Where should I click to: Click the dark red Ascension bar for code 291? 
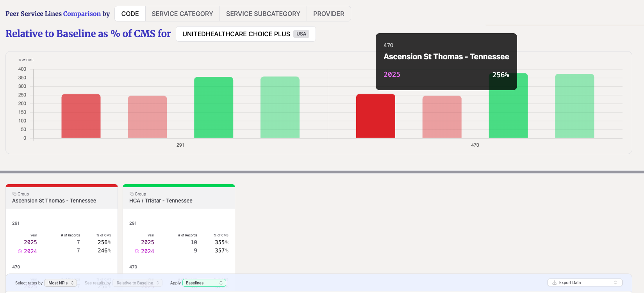pyautogui.click(x=81, y=116)
